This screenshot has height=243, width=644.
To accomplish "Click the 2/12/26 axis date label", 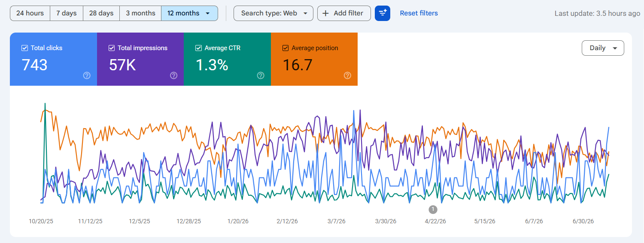I will click(287, 221).
